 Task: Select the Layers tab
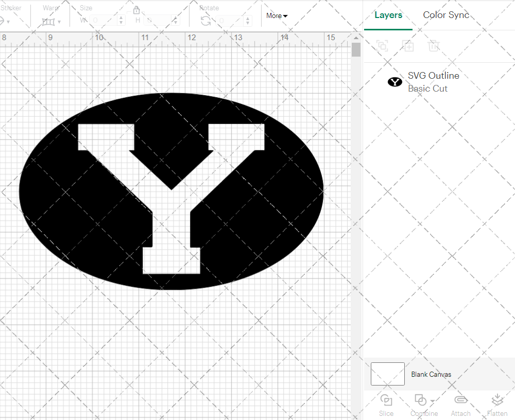[388, 15]
